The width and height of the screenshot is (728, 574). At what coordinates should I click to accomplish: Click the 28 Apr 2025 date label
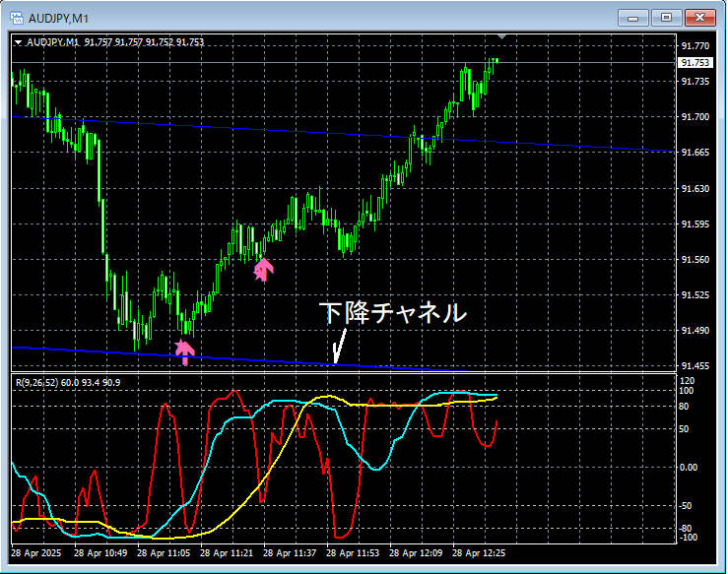coord(35,553)
